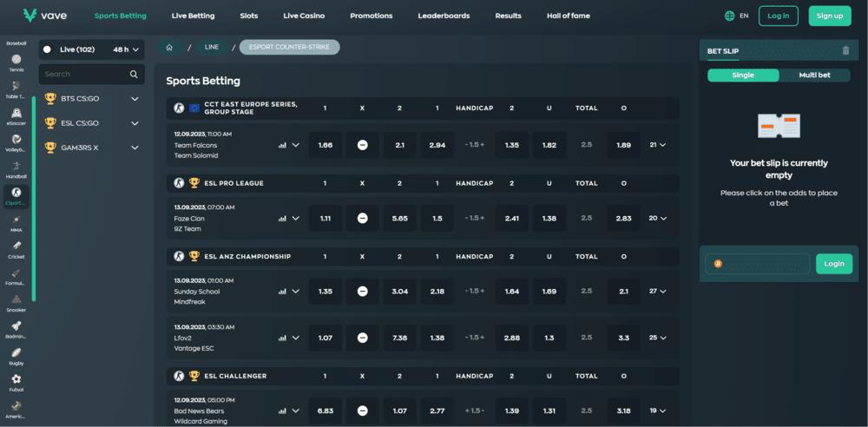Open the Live Betting menu
The image size is (868, 427).
tap(194, 16)
